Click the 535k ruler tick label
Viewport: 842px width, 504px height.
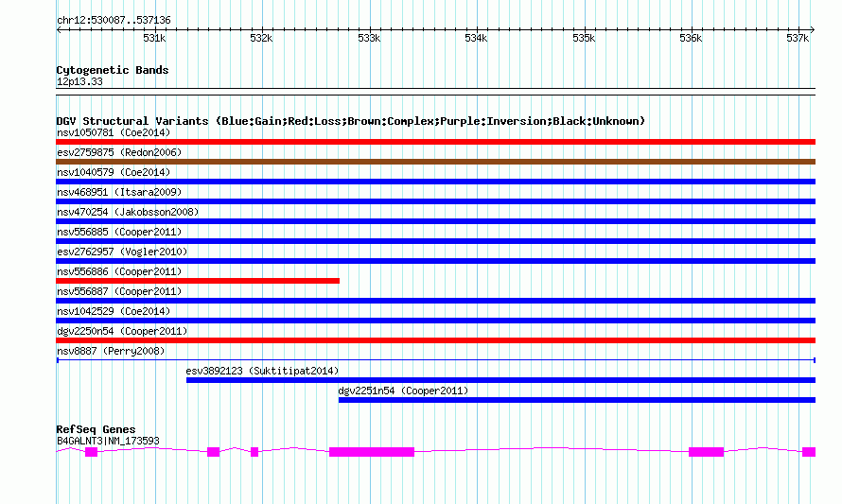pyautogui.click(x=584, y=38)
